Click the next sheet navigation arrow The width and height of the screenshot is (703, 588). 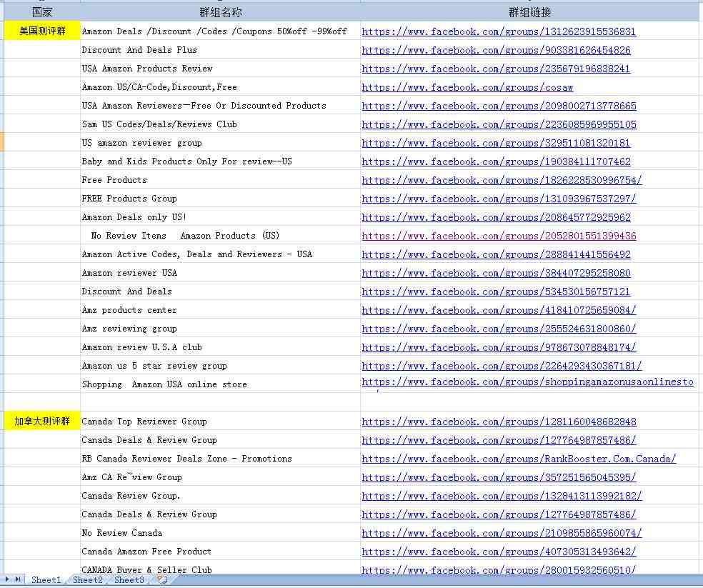(7, 579)
